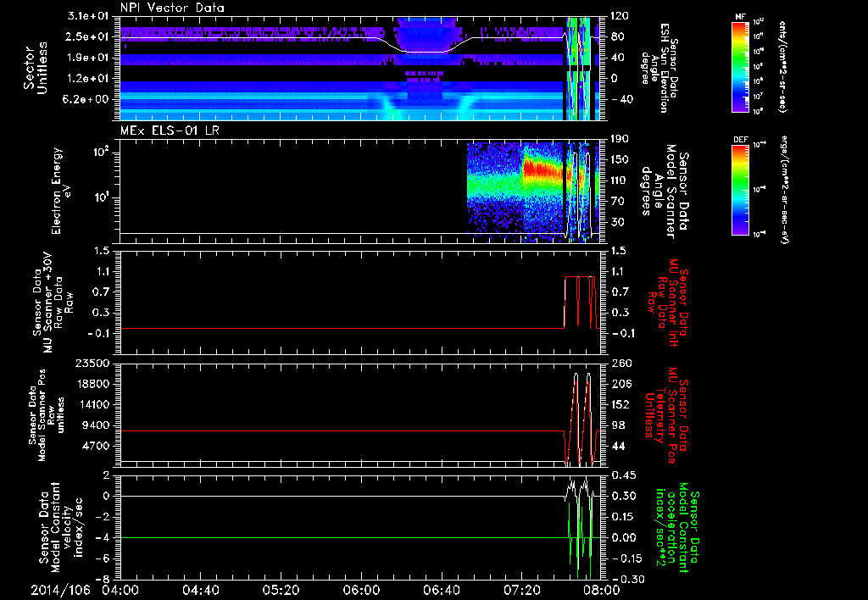Screen dimensions: 868x600
Task: Click the "Model Constant velocity index/sec" axis label
Action: point(61,527)
